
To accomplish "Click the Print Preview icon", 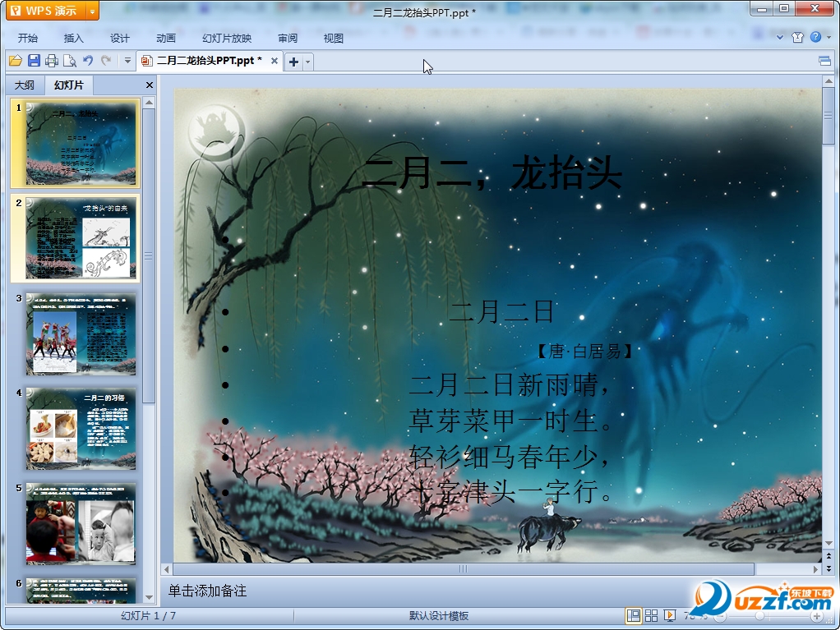I will [70, 61].
